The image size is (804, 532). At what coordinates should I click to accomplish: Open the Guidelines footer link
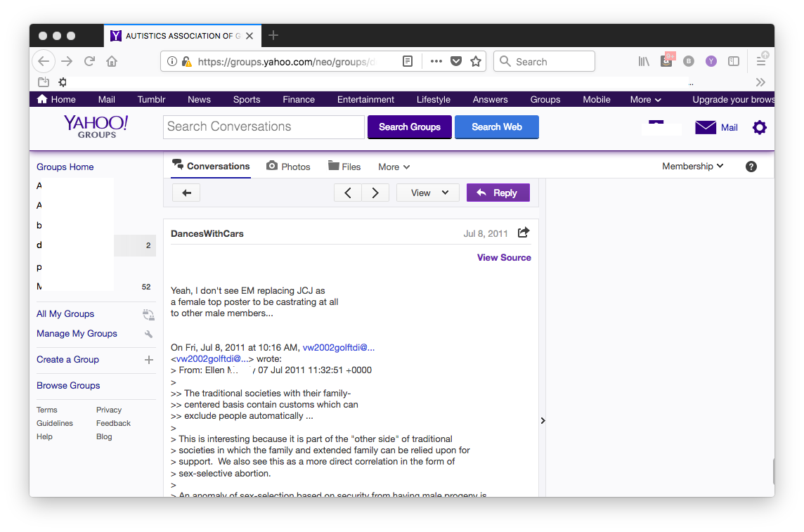[x=54, y=423]
